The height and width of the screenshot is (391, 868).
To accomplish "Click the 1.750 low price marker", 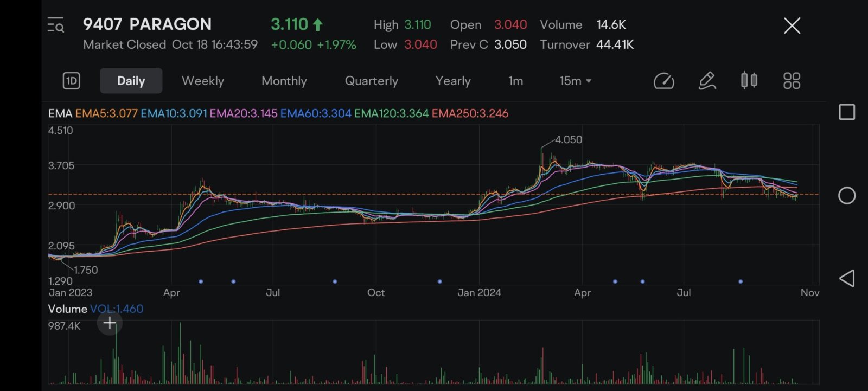I will coord(86,270).
